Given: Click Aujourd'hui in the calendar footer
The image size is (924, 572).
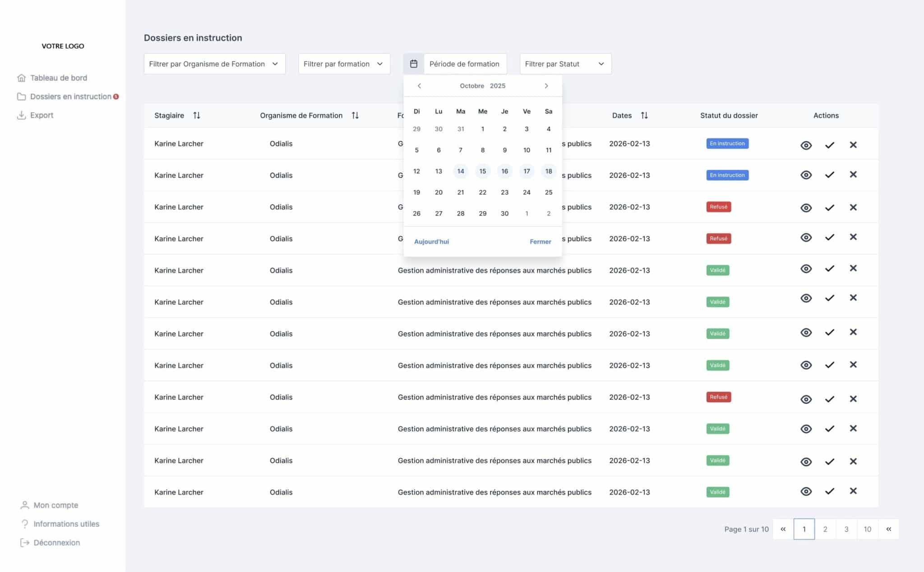Looking at the screenshot, I should (431, 242).
